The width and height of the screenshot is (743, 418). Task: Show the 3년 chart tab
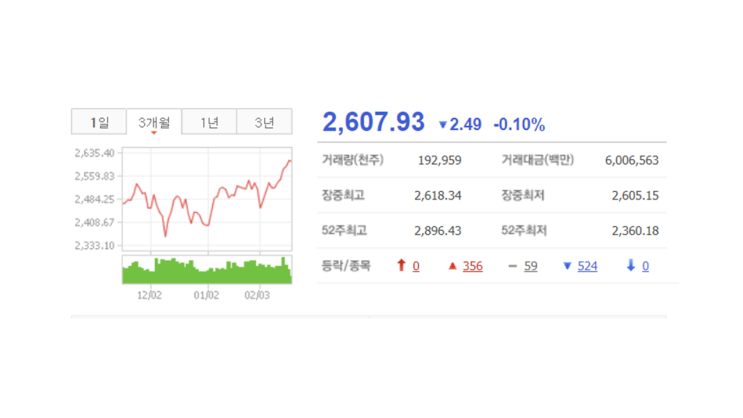click(x=264, y=122)
